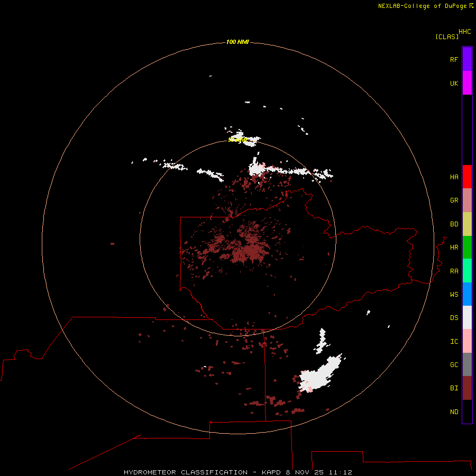Click the 'GC' legend label
This screenshot has width=476, height=476.
click(454, 365)
